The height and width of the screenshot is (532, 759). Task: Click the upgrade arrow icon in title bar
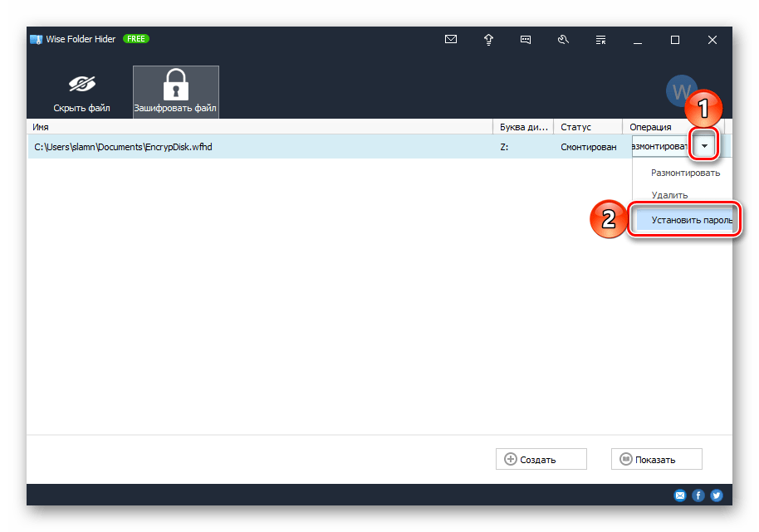click(x=489, y=40)
